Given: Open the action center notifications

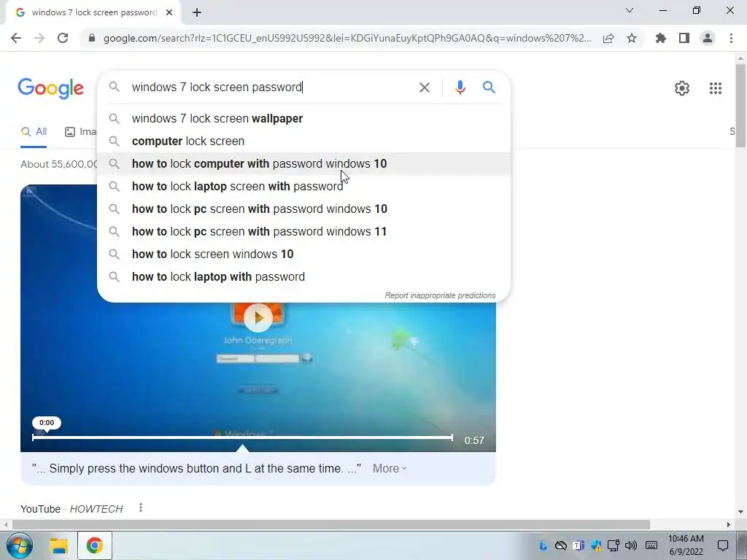Looking at the screenshot, I should tap(723, 545).
